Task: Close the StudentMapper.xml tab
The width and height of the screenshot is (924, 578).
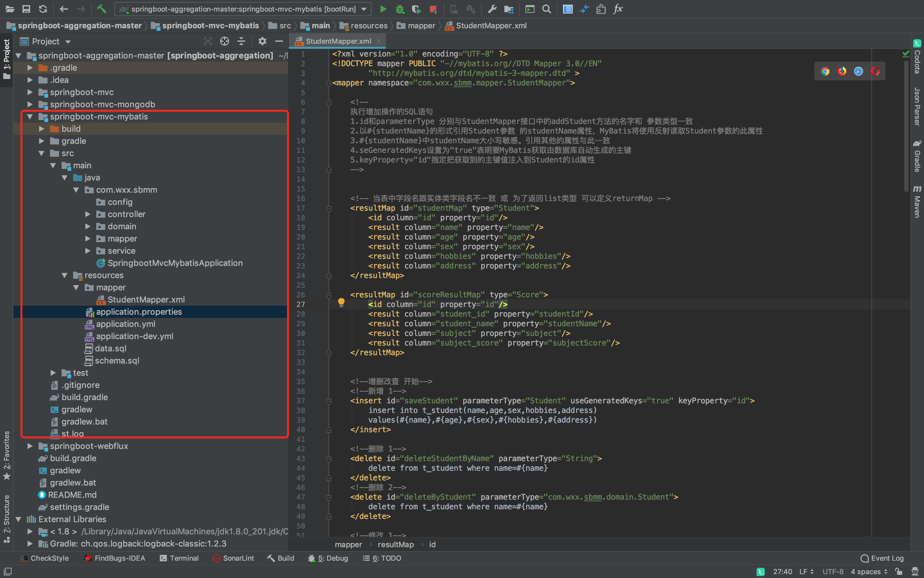Action: (378, 41)
